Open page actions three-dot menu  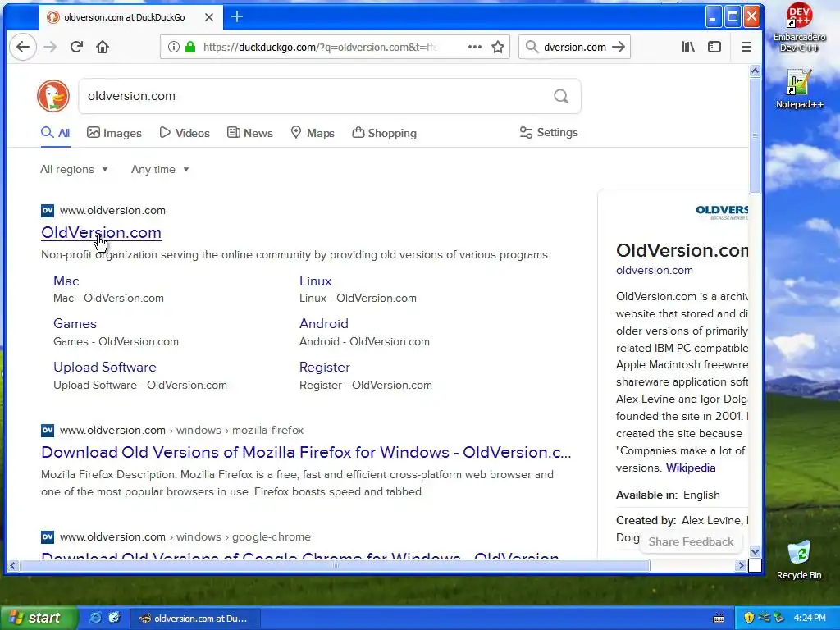pos(475,47)
